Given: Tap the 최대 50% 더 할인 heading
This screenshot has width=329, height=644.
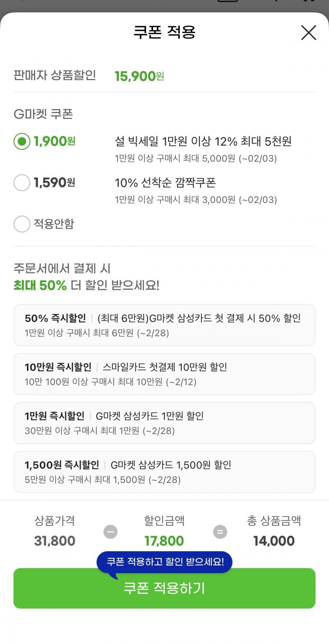Looking at the screenshot, I should (86, 285).
